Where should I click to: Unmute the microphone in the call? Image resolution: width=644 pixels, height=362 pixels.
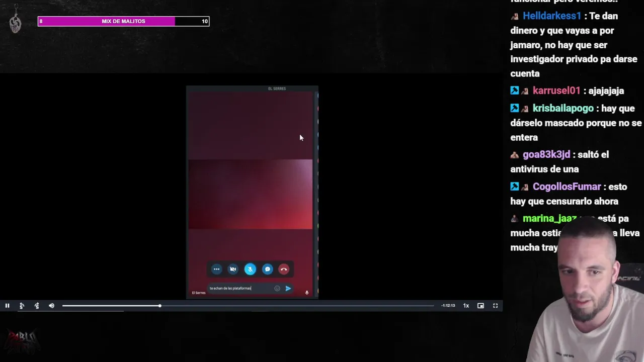coord(250,269)
